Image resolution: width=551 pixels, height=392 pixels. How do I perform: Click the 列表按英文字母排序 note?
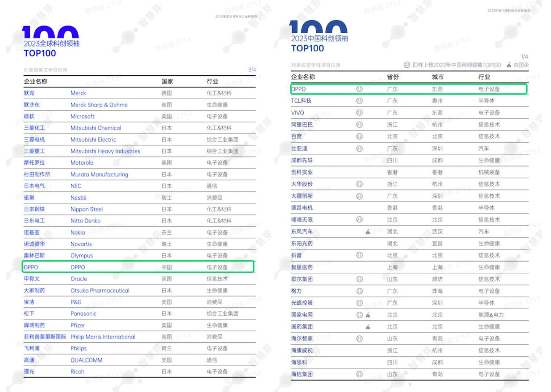[45, 70]
